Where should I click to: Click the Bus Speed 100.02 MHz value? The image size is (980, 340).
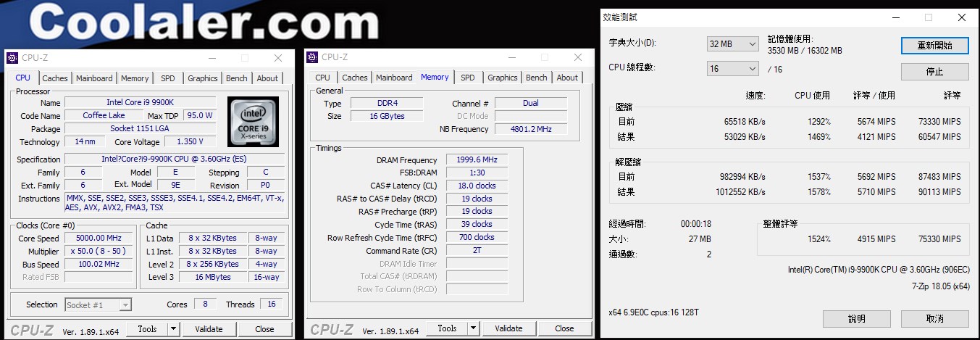tap(100, 265)
